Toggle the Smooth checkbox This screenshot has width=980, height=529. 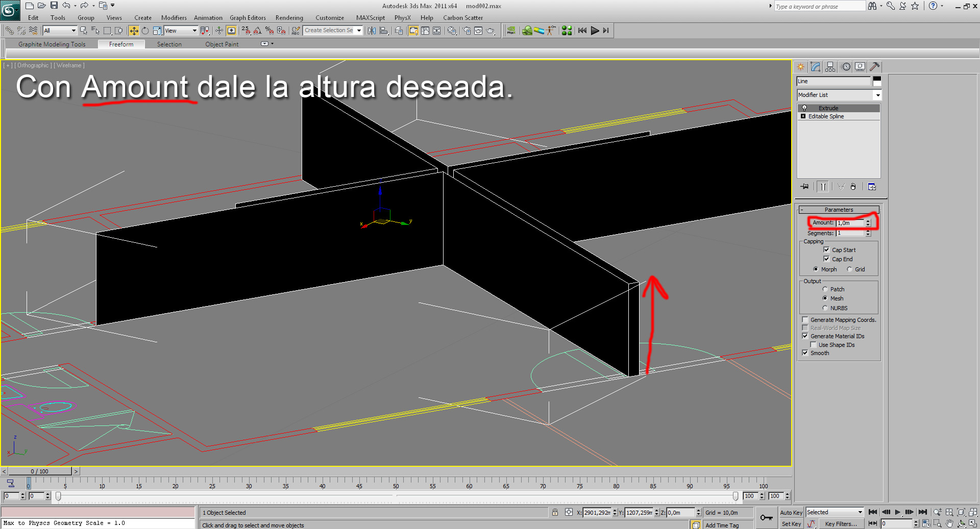[805, 353]
